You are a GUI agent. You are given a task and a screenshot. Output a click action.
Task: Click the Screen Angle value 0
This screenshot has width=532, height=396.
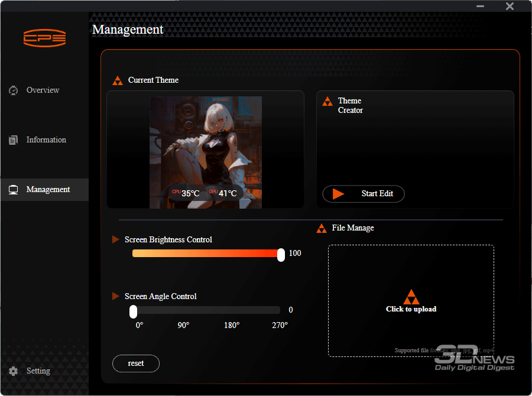click(291, 310)
